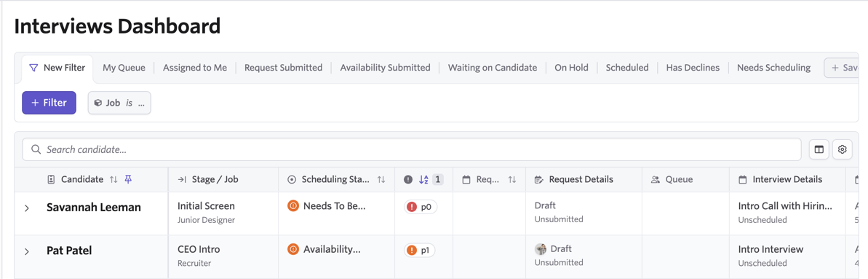This screenshot has width=868, height=279.
Task: Click the Req... header calendar icon
Action: [466, 179]
